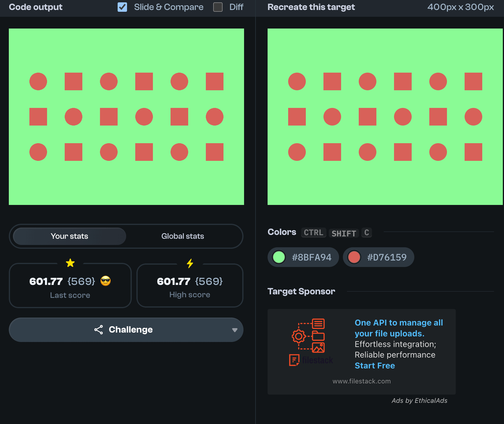Uncheck the Slide & Compare checkbox

coord(122,7)
